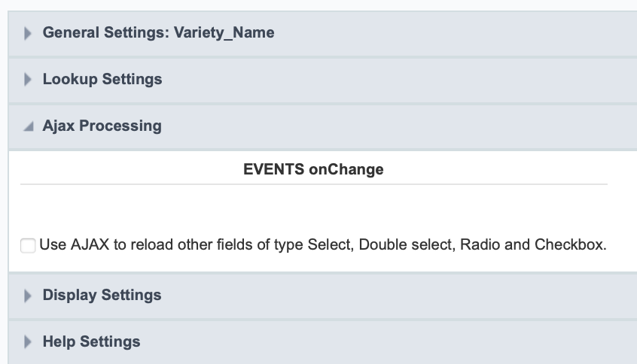Expand the Lookup Settings triangle arrow
The image size is (637, 364).
click(x=29, y=80)
